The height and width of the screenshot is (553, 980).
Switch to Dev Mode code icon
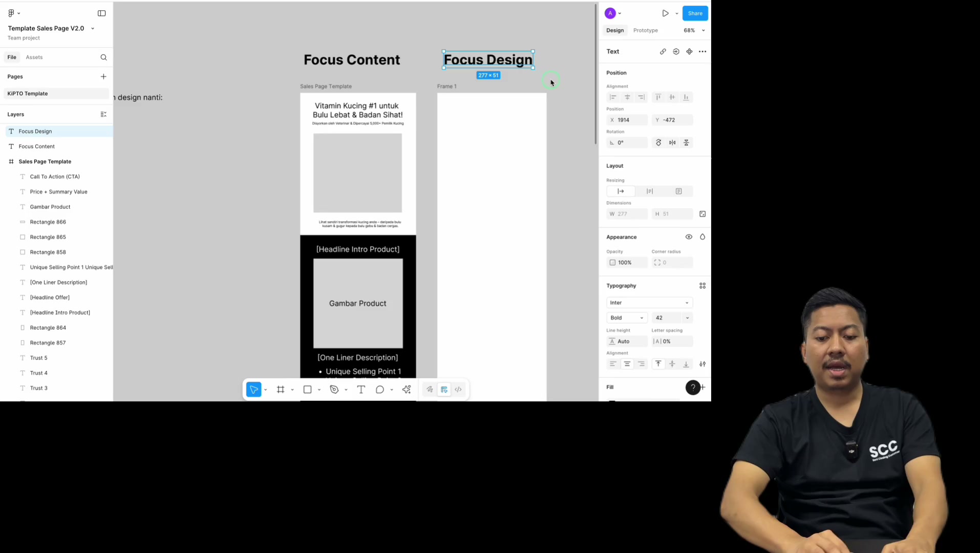tap(458, 390)
